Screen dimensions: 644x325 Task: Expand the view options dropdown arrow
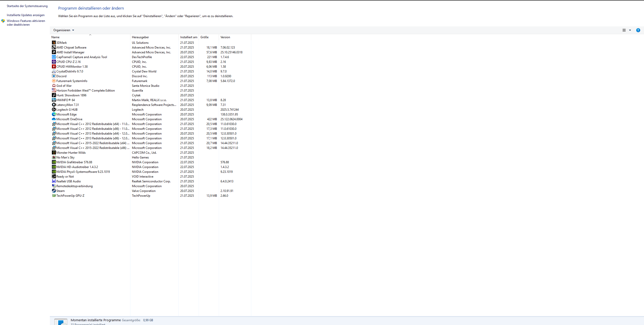(x=630, y=30)
